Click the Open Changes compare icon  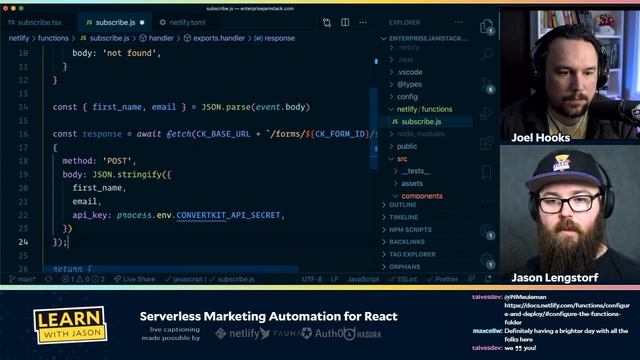pos(327,22)
